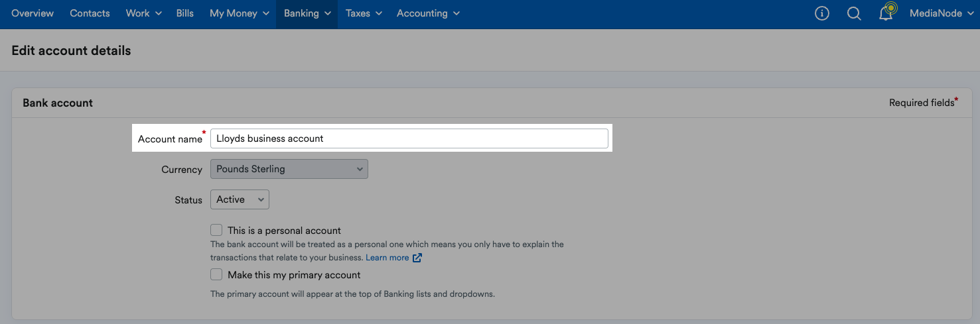Open the info help icon
This screenshot has height=324, width=980.
pos(822,13)
